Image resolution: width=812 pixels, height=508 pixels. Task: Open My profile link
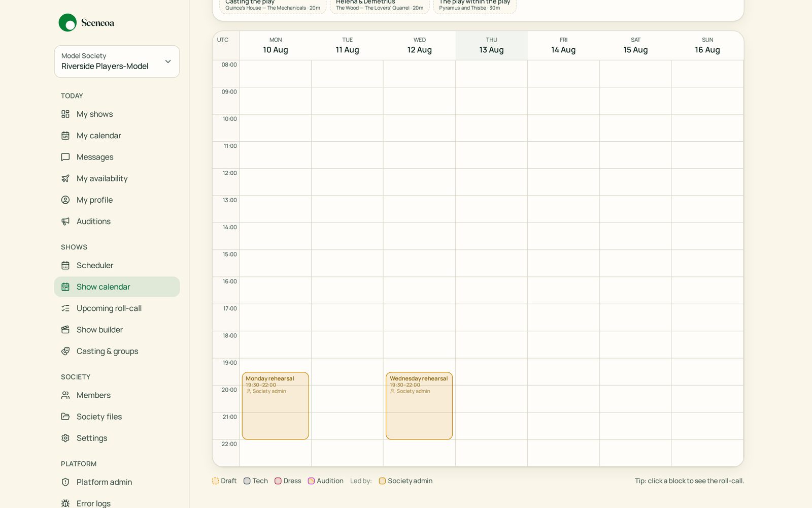(117, 200)
